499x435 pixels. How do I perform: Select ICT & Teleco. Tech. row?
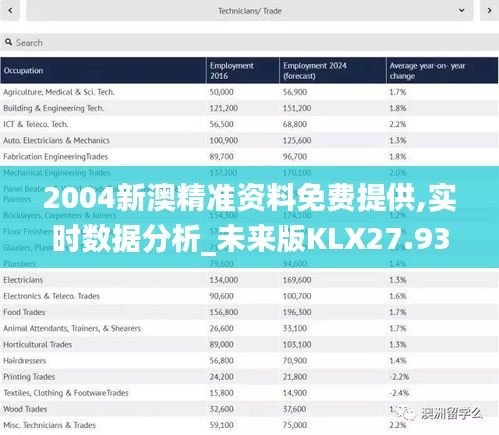click(249, 124)
